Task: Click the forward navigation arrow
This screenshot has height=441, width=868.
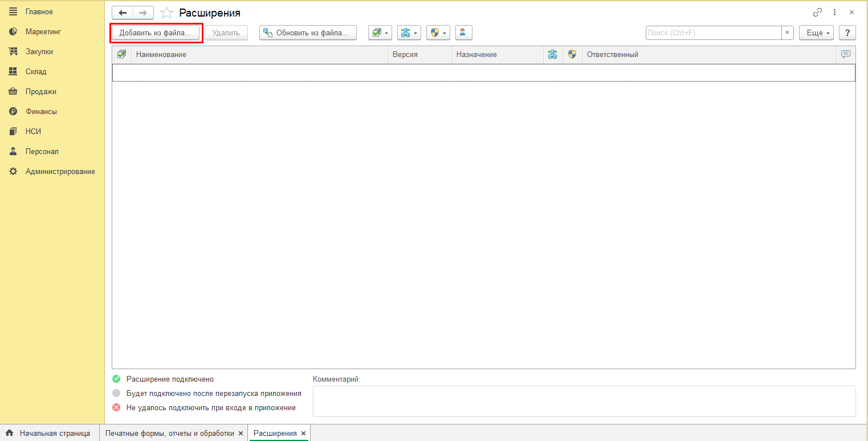Action: [x=143, y=13]
